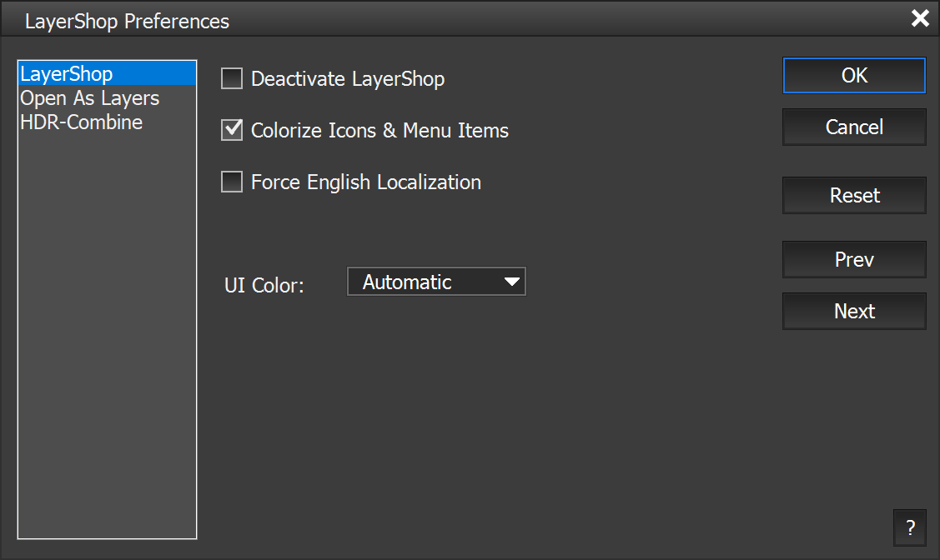The height and width of the screenshot is (560, 940).
Task: Open the UI Color dropdown showing Automatic
Action: tap(435, 282)
